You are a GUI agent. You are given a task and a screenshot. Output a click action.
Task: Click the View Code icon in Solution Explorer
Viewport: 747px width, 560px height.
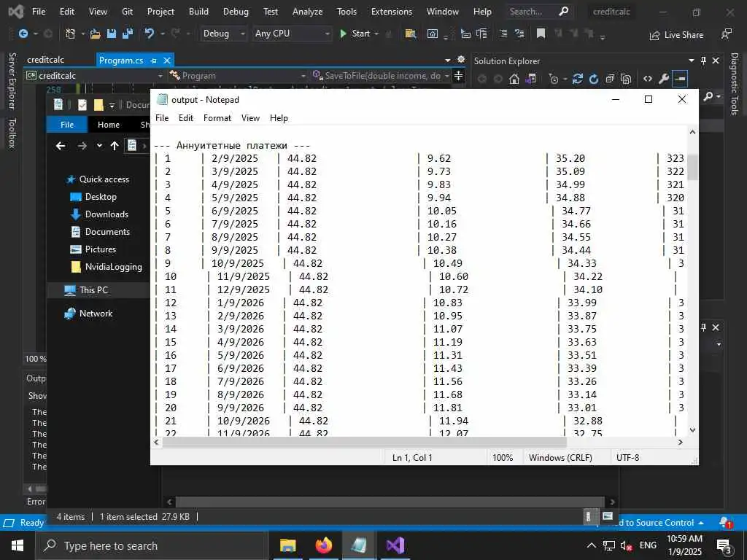click(x=648, y=79)
